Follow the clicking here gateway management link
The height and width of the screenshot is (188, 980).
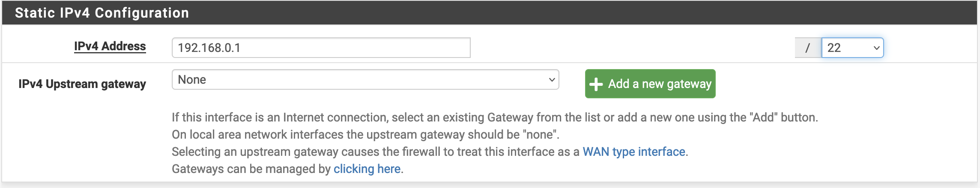[x=367, y=169]
